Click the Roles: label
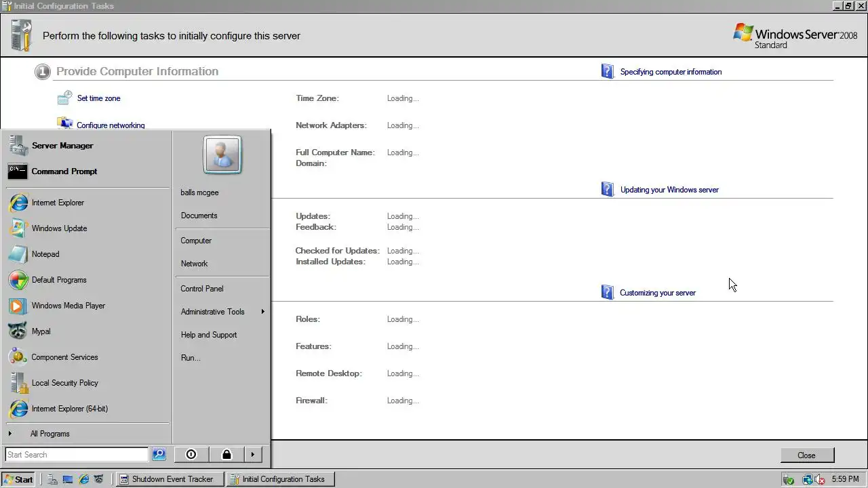Image resolution: width=868 pixels, height=488 pixels. click(x=308, y=319)
